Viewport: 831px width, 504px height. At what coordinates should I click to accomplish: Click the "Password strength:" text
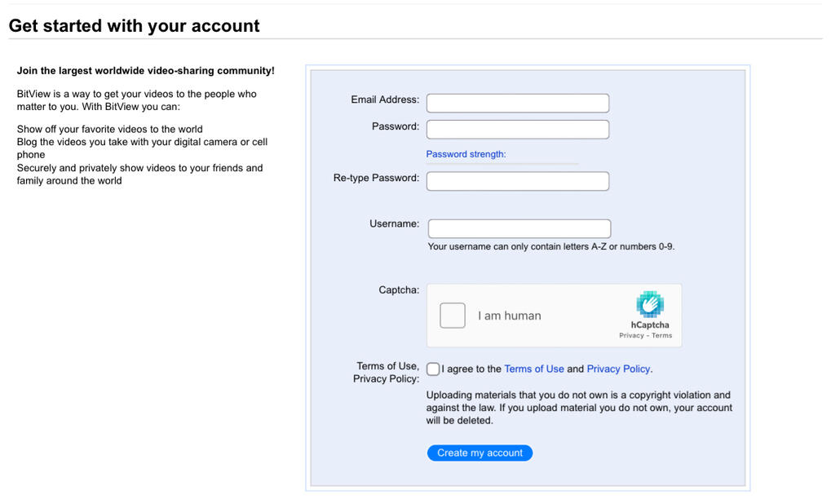point(466,154)
